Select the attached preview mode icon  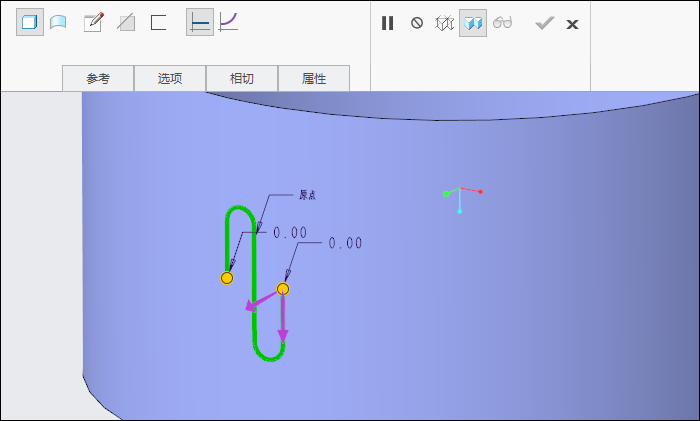click(473, 23)
